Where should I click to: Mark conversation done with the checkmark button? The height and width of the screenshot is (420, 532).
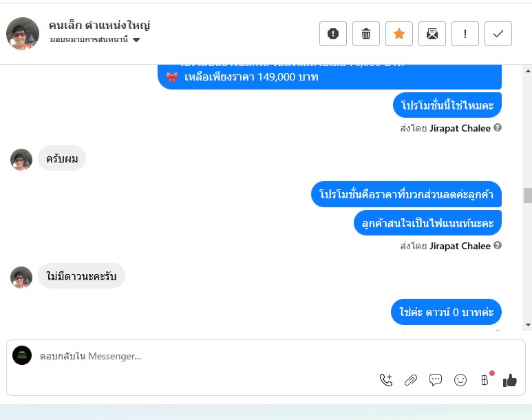coord(498,34)
